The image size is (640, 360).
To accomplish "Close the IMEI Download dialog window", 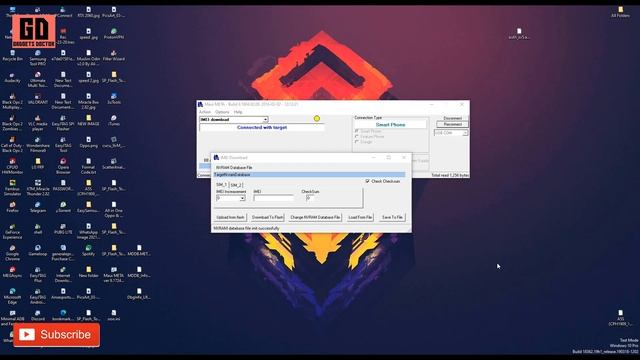I will coord(404,158).
